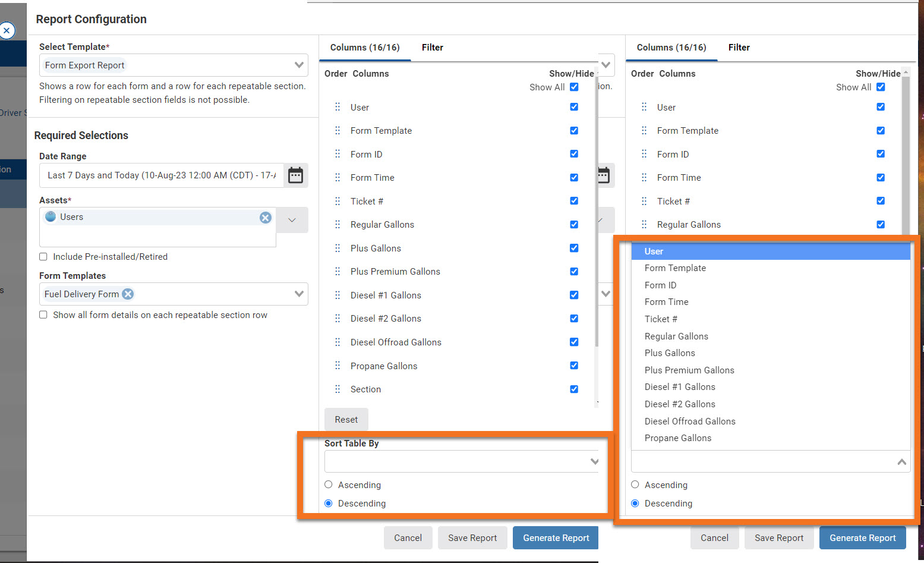Grab drag handle for Ticket # row, left panel
The width and height of the screenshot is (924, 563).
(338, 201)
